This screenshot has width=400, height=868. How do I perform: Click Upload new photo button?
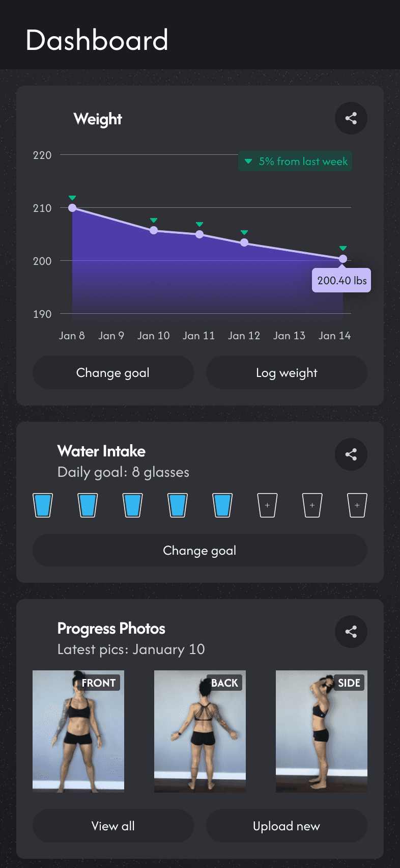pos(287,826)
